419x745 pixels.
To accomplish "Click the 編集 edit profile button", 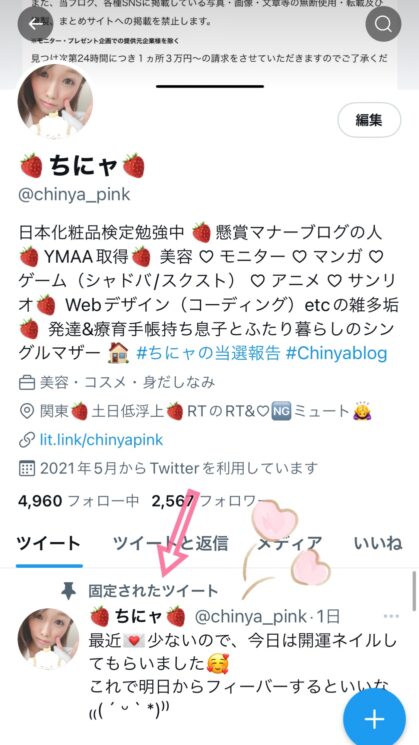I will click(369, 120).
